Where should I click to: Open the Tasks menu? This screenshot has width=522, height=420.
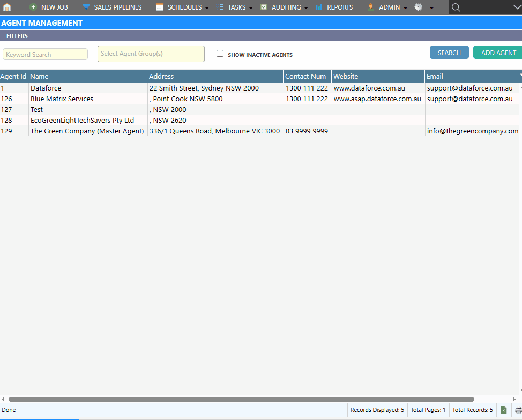tap(236, 7)
